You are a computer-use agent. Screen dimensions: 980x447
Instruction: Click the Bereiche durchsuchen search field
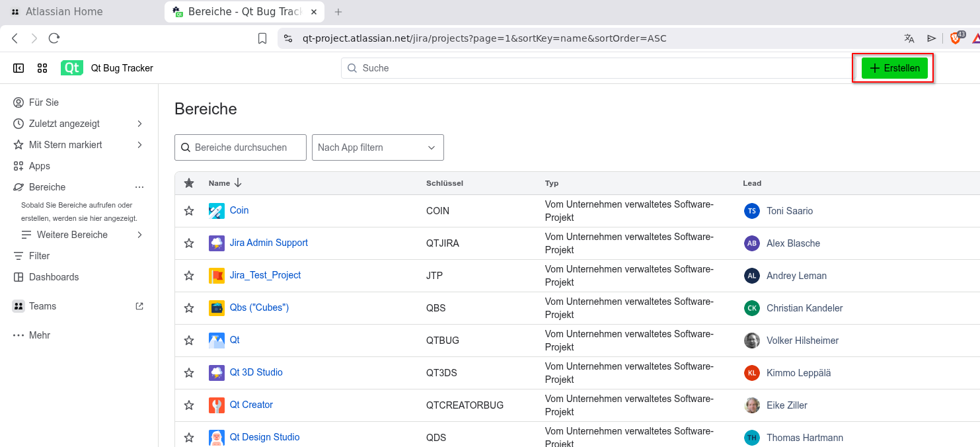[241, 147]
